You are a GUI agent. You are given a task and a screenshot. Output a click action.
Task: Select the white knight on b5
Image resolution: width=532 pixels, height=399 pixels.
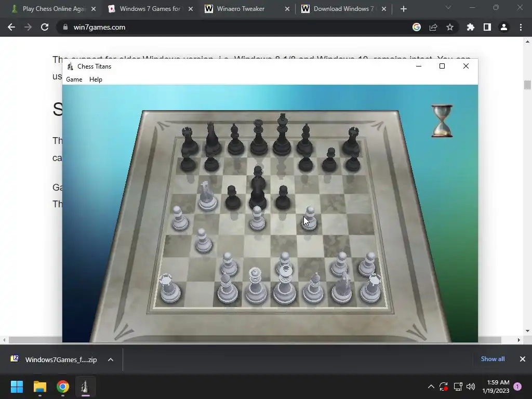point(207,196)
